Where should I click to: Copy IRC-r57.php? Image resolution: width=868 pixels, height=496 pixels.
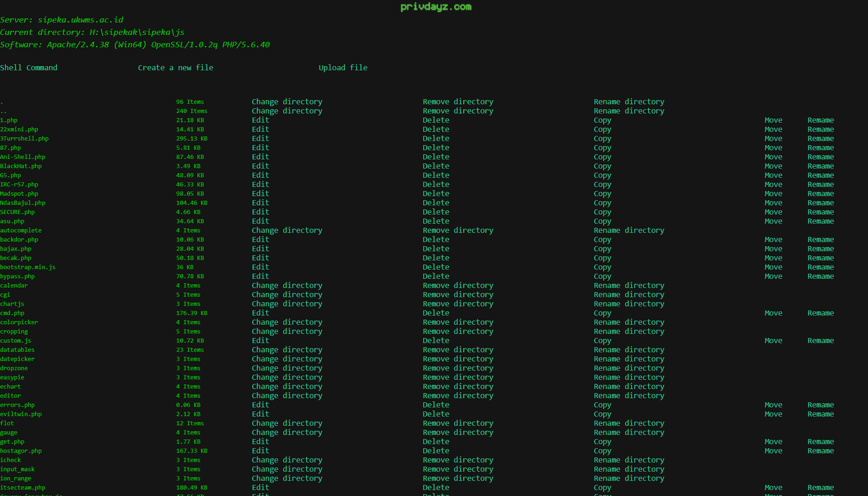(602, 184)
